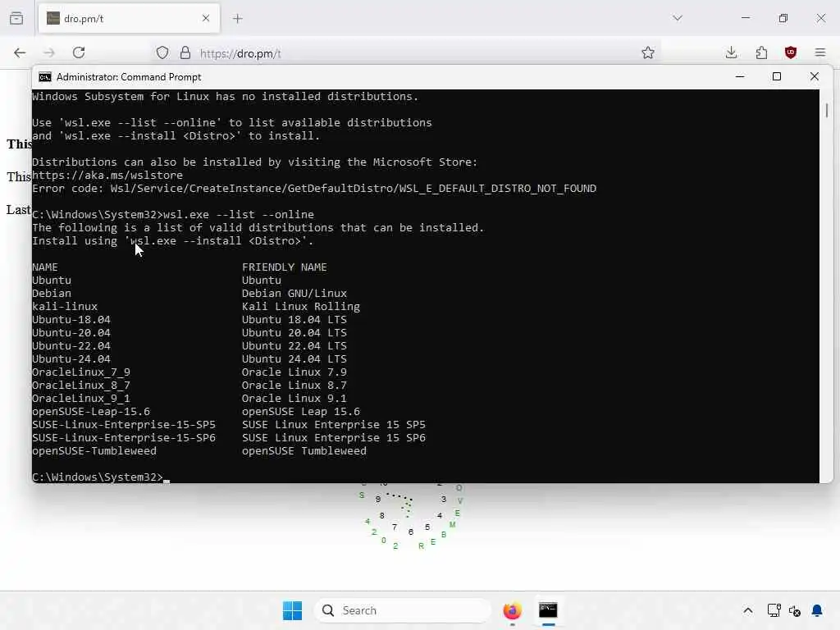This screenshot has height=630, width=840.
Task: Click the site security padlock icon
Action: click(x=185, y=52)
